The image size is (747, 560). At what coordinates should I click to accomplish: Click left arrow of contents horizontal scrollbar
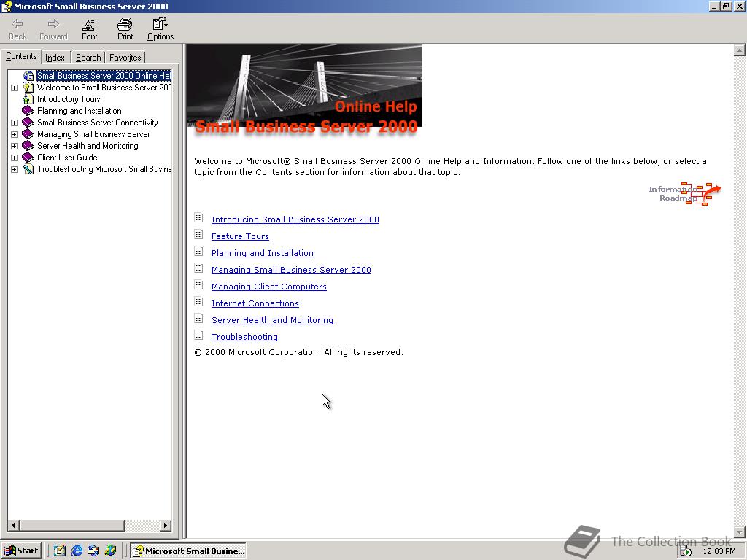point(14,525)
